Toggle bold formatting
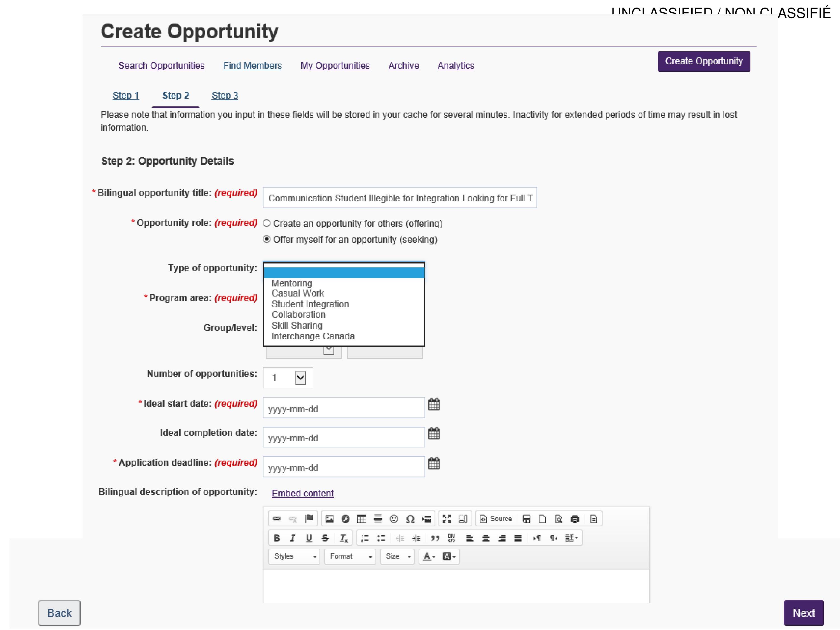 [276, 538]
